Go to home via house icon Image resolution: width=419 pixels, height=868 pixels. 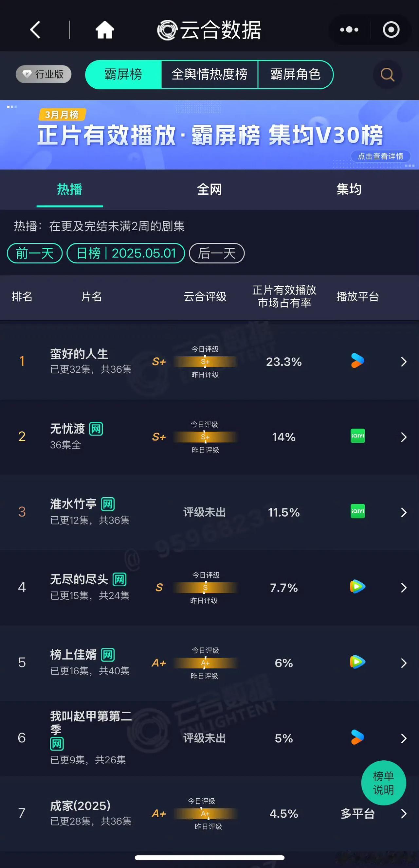(105, 30)
